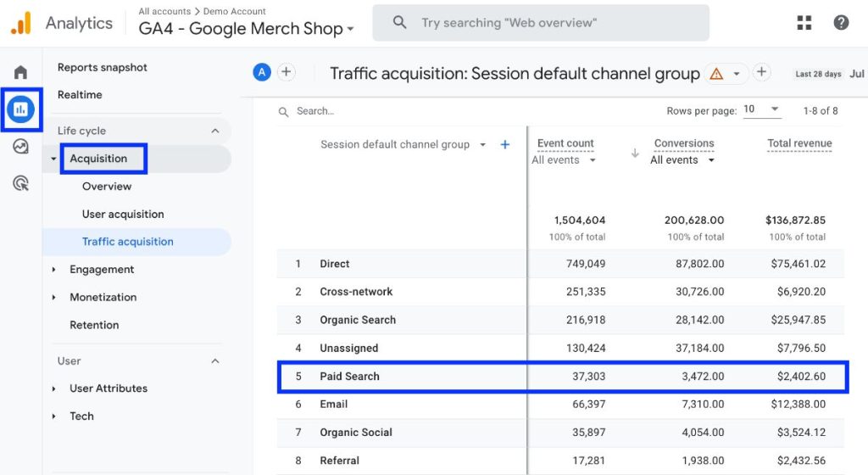Open the Google apps grid icon
Screen dimensions: 868x475
(804, 23)
